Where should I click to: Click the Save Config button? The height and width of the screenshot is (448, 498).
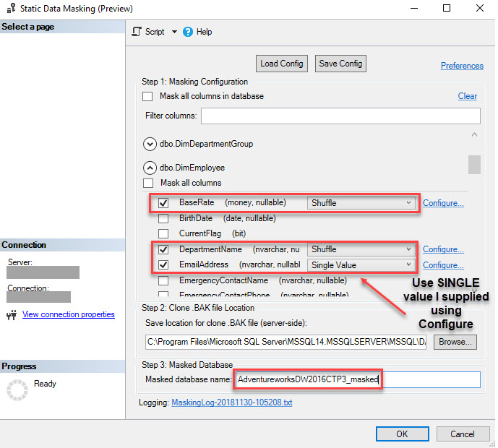pyautogui.click(x=340, y=64)
